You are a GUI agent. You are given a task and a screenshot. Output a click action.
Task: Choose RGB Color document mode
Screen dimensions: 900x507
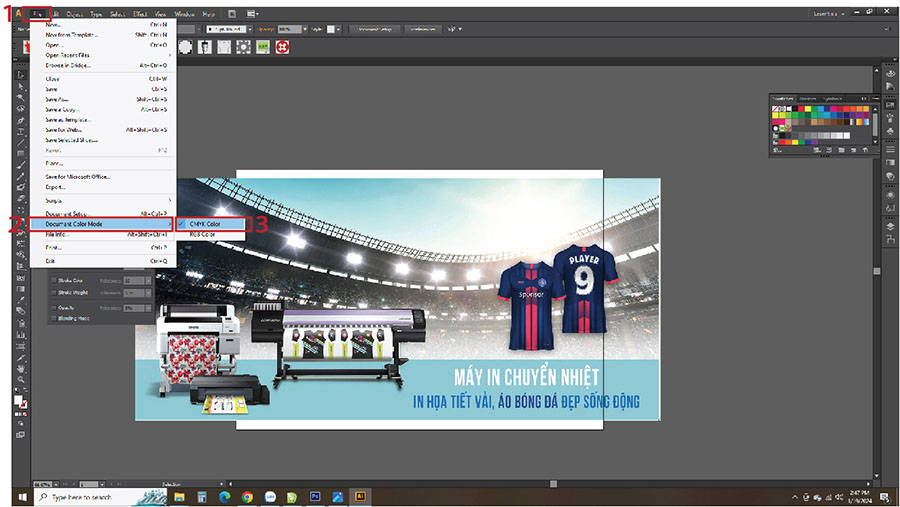(x=204, y=234)
